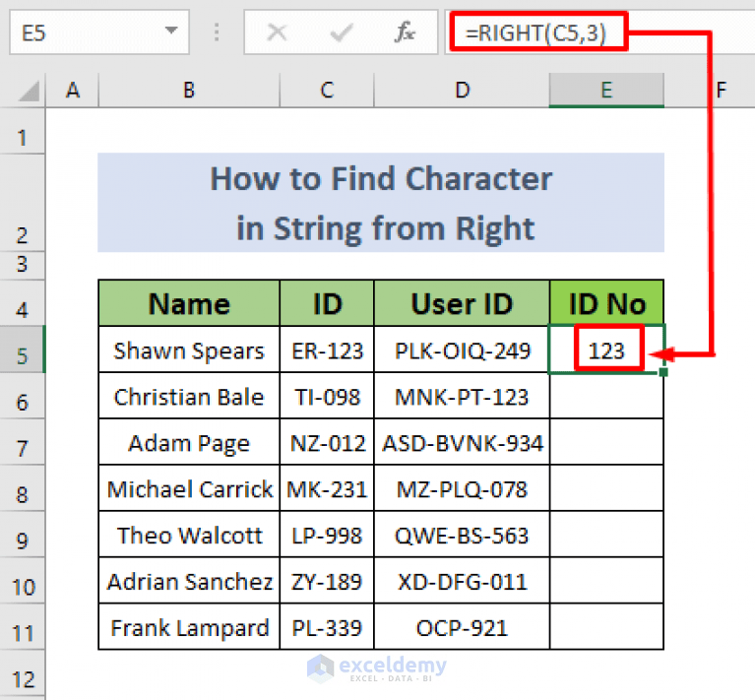The height and width of the screenshot is (700, 755).
Task: Select cell 'NZ-012'
Action: click(327, 442)
